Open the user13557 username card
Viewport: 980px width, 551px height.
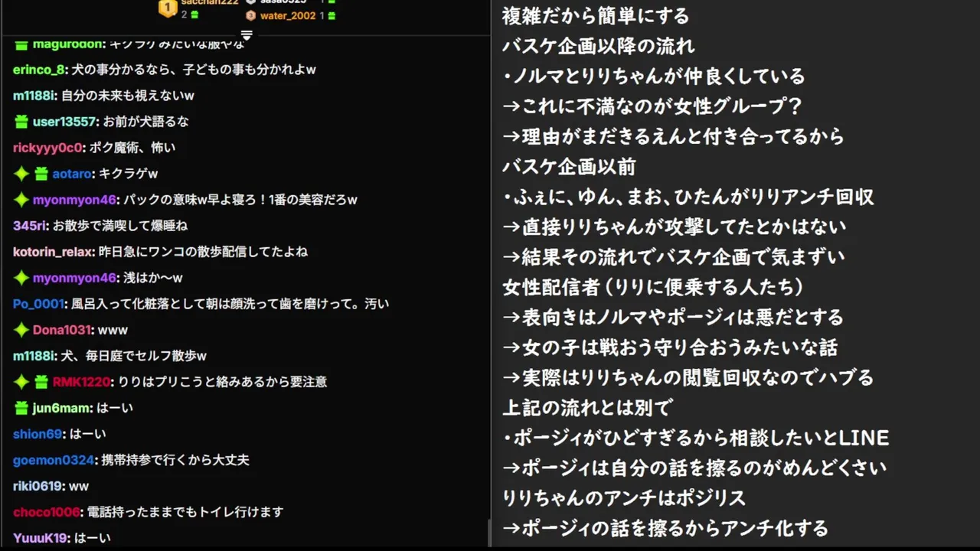64,122
